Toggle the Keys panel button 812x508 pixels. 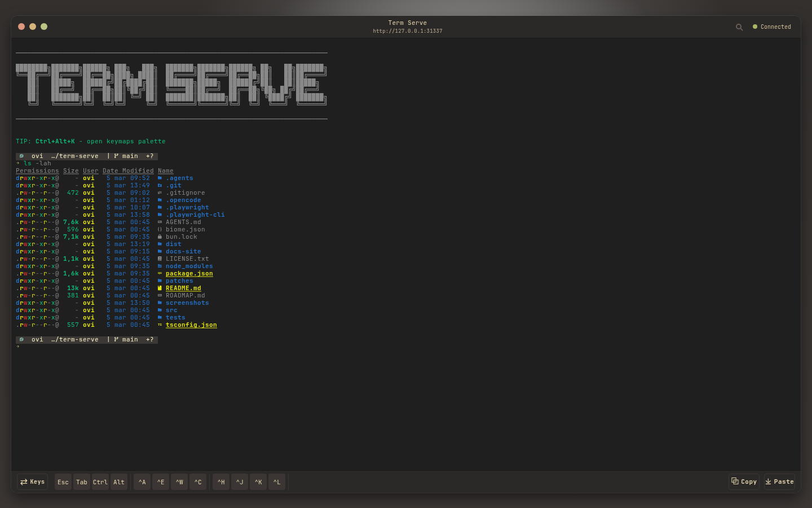pos(32,481)
